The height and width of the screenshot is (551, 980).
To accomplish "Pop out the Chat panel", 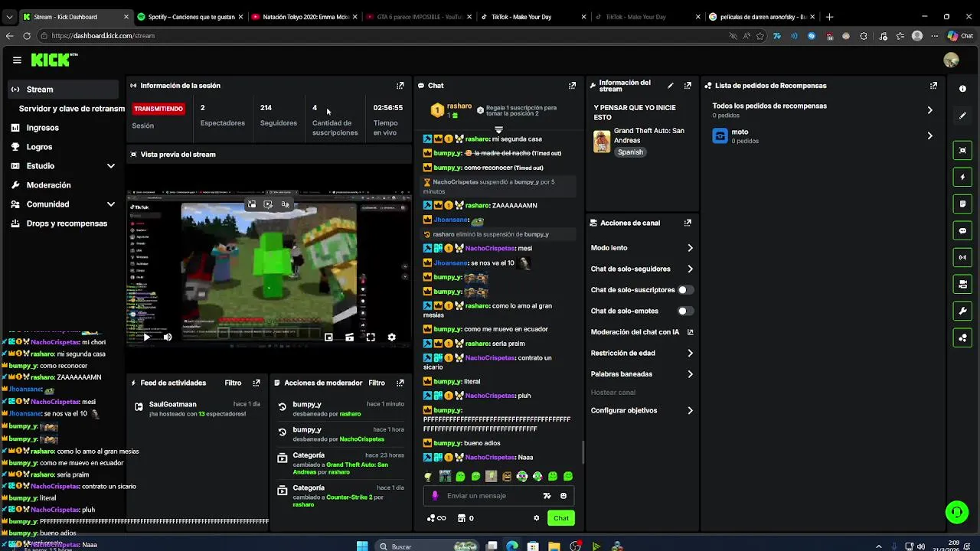I will [x=572, y=86].
